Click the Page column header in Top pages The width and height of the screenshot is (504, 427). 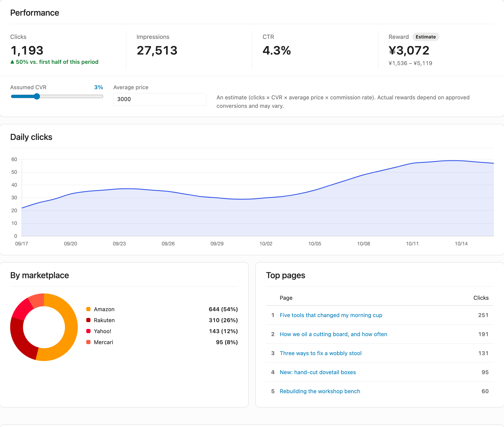pos(286,298)
